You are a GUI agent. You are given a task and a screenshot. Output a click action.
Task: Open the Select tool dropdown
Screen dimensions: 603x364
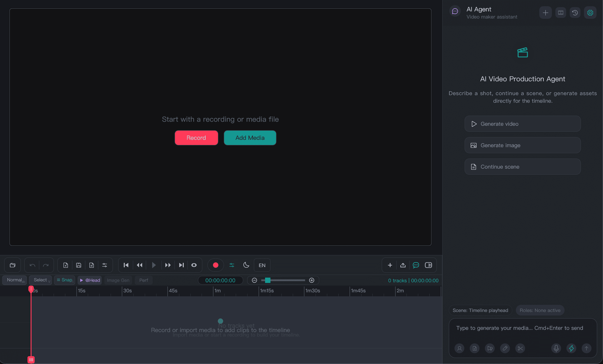click(40, 280)
